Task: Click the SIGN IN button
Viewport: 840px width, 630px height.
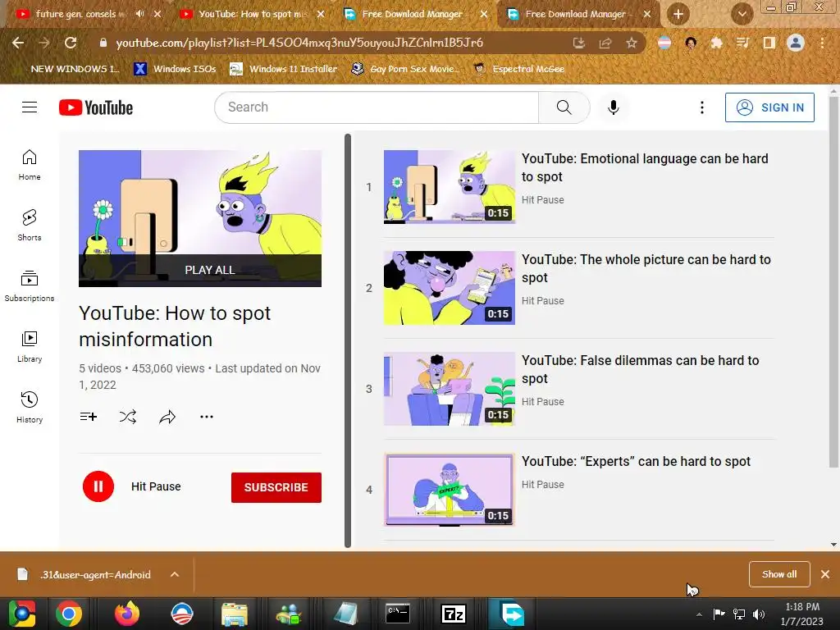Action: pyautogui.click(x=769, y=107)
